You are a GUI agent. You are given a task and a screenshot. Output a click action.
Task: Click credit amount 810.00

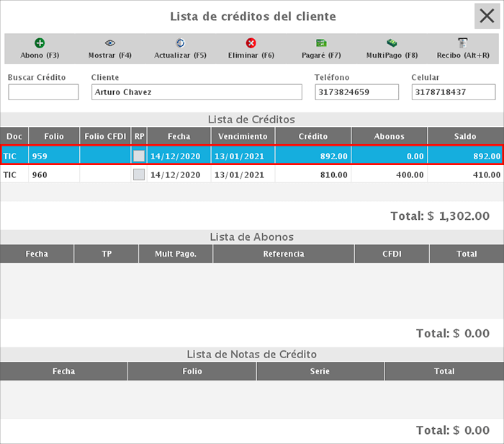click(x=313, y=174)
